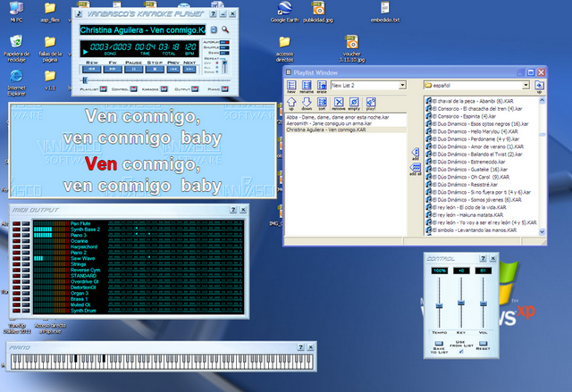Image resolution: width=572 pixels, height=392 pixels.
Task: Open help in MIDI Output window
Action: [233, 210]
